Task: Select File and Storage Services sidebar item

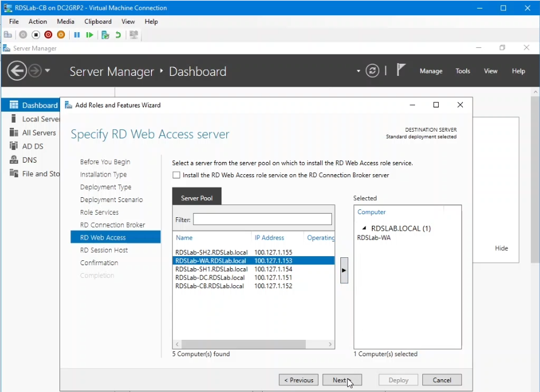Action: tap(31, 174)
